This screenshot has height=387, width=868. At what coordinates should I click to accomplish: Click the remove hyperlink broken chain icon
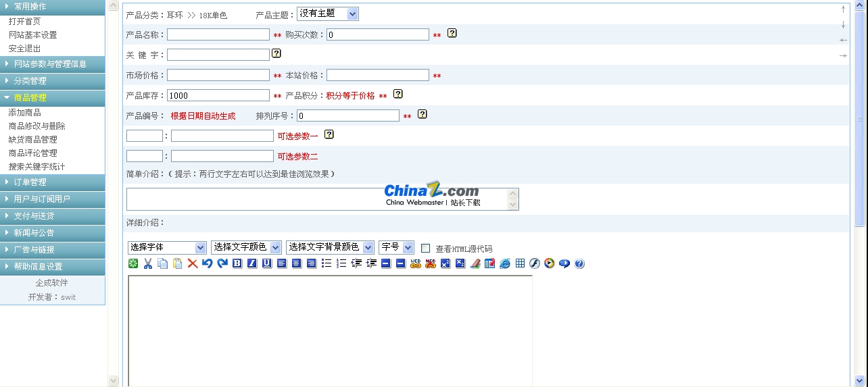(431, 263)
